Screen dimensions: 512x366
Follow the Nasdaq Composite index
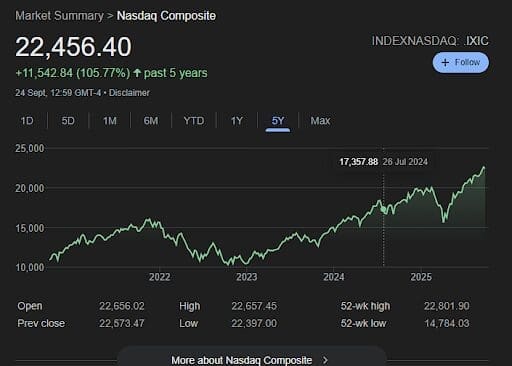[461, 62]
